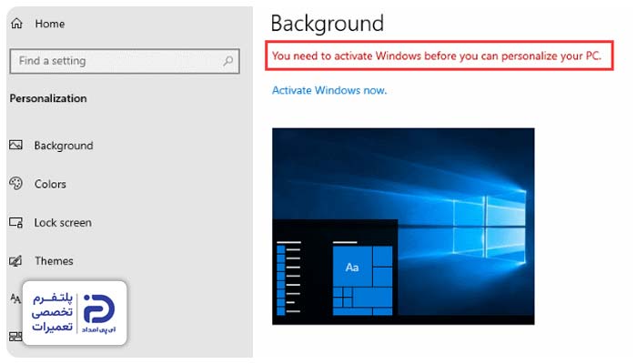Click the magnifier icon in search box
This screenshot has width=637, height=364.
pos(228,61)
